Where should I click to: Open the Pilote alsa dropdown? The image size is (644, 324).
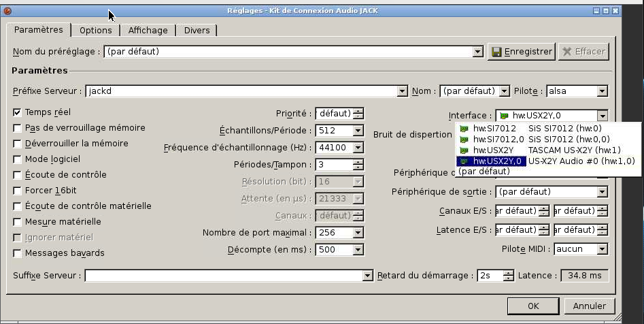point(602,91)
